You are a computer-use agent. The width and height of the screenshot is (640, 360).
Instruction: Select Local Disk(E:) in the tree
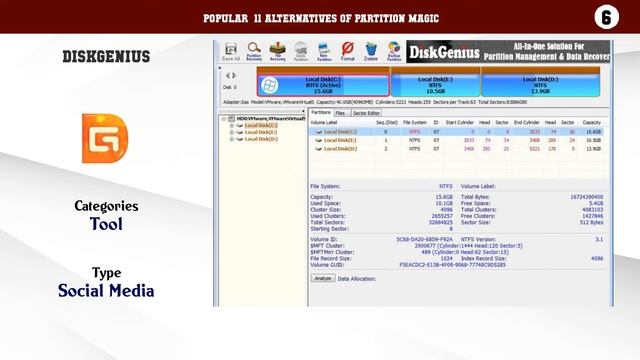[x=261, y=132]
